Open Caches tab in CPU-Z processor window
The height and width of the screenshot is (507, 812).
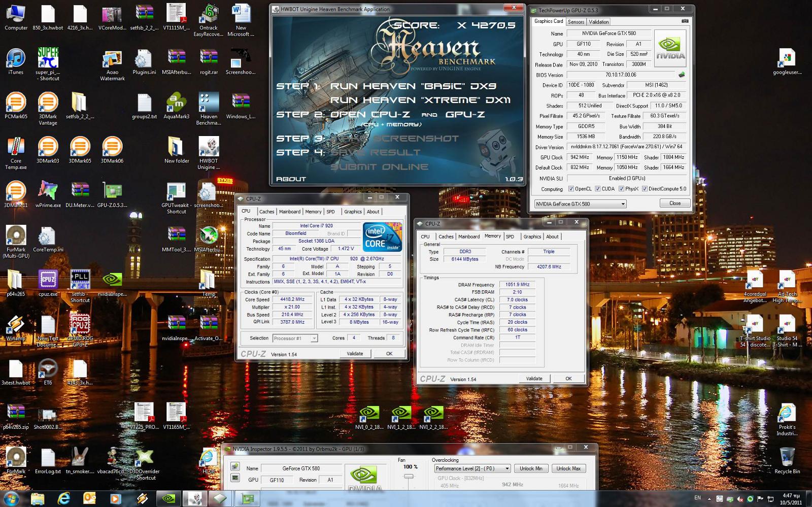(266, 212)
